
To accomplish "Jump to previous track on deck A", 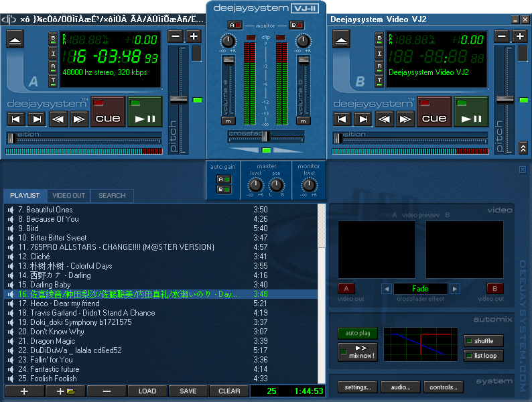I will point(15,119).
